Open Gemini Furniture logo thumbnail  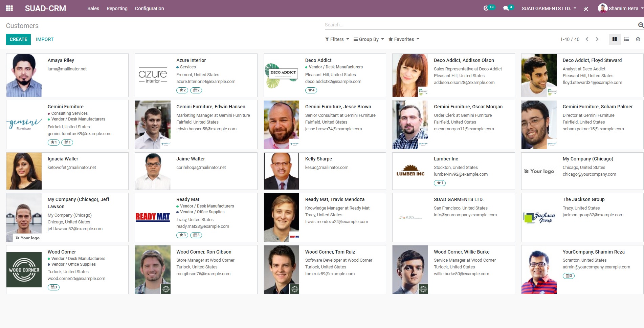pyautogui.click(x=24, y=124)
